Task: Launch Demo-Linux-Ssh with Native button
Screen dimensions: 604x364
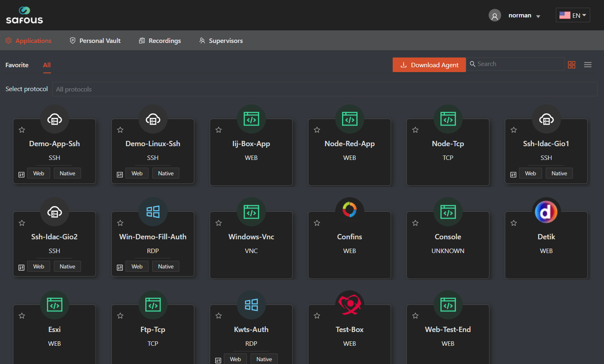Action: tap(166, 173)
